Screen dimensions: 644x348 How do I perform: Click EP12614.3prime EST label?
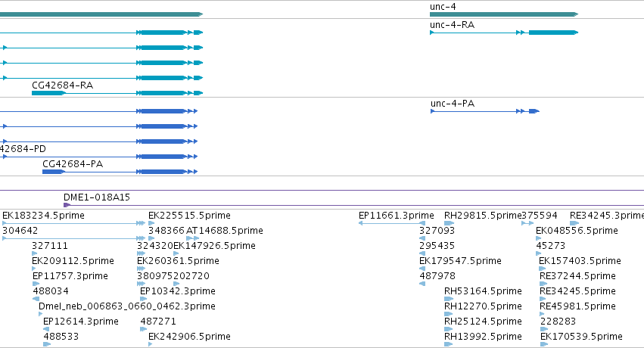pyautogui.click(x=81, y=322)
